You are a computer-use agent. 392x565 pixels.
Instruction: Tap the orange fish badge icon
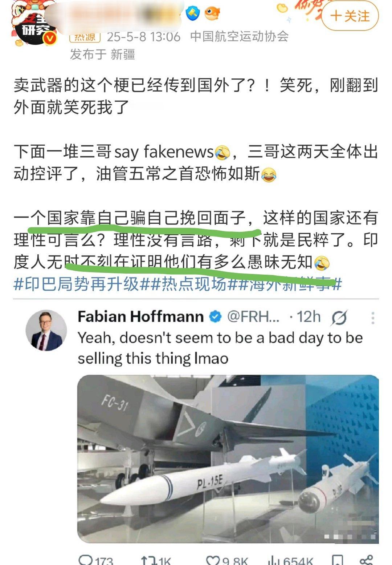pos(212,13)
